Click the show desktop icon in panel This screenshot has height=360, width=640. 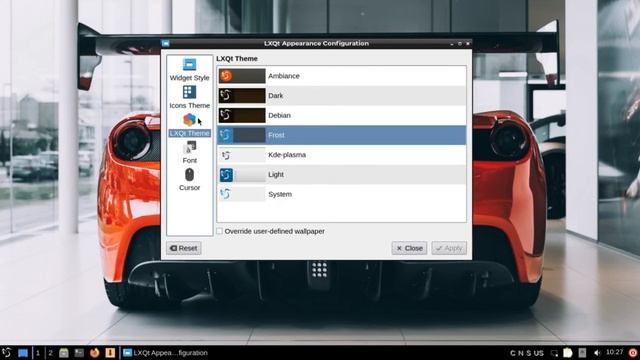click(23, 353)
